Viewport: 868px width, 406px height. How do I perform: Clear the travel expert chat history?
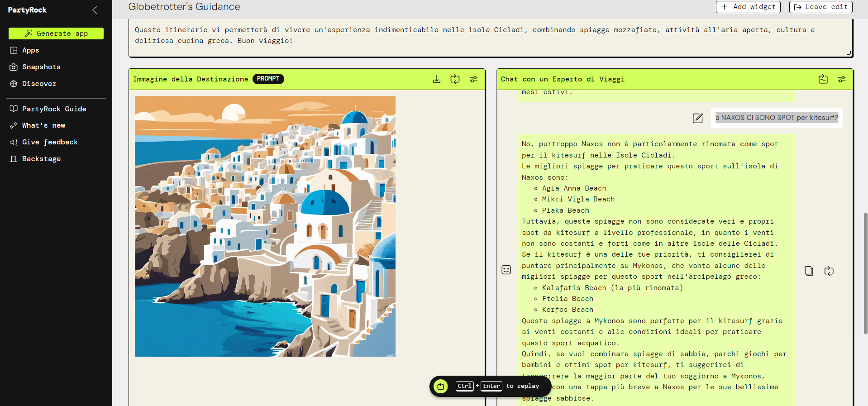point(823,79)
